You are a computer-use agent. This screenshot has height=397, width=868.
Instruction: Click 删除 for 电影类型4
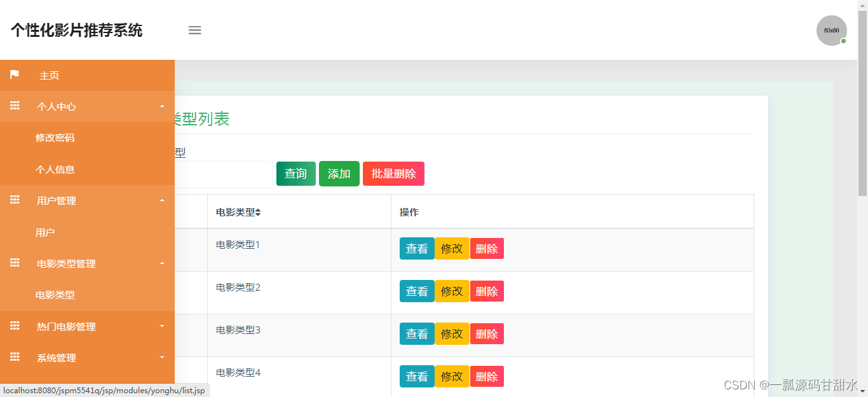coord(487,377)
